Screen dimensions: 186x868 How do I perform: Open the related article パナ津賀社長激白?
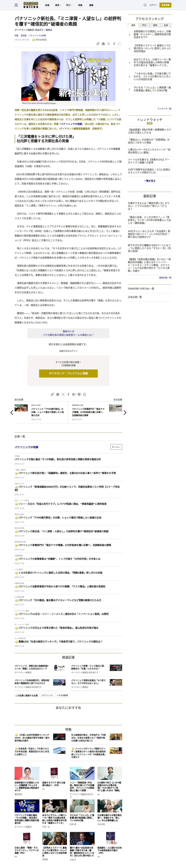coord(89,682)
